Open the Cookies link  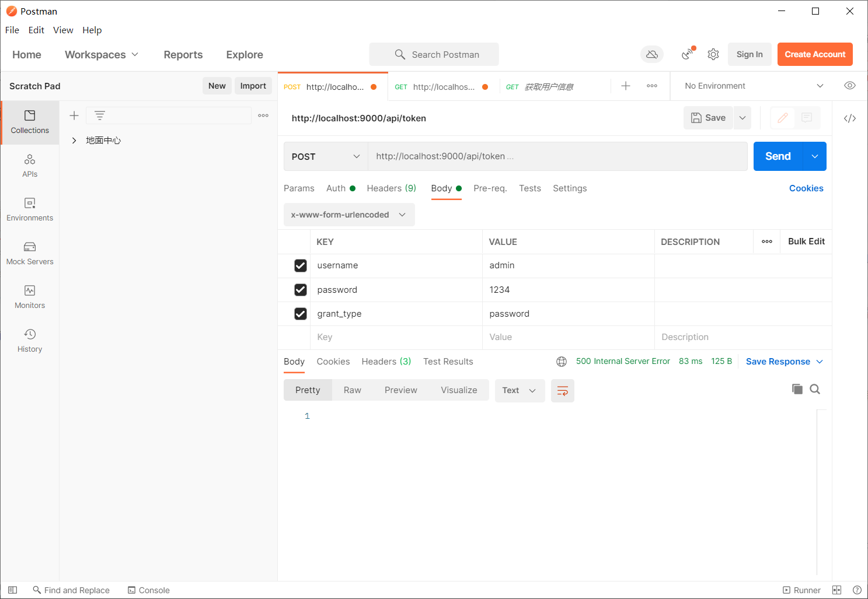click(x=806, y=188)
